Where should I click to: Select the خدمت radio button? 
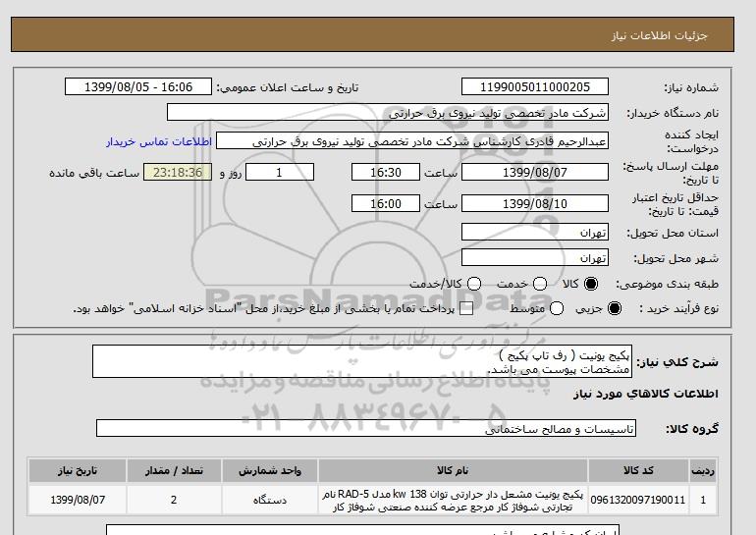tap(540, 284)
